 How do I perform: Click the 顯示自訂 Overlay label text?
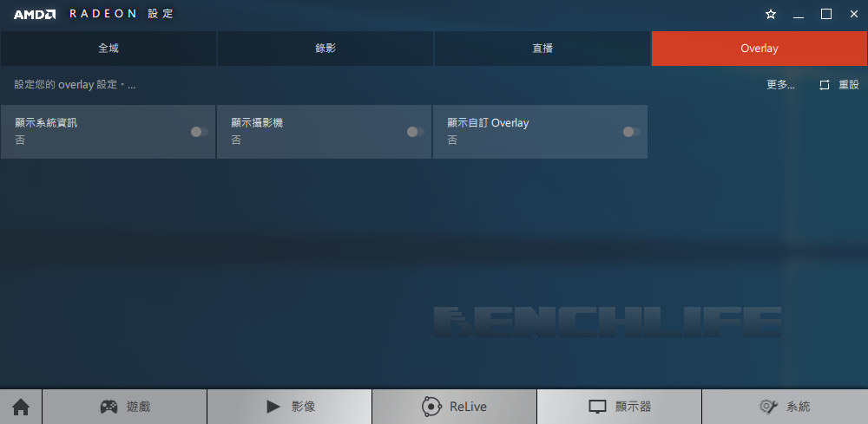click(488, 123)
